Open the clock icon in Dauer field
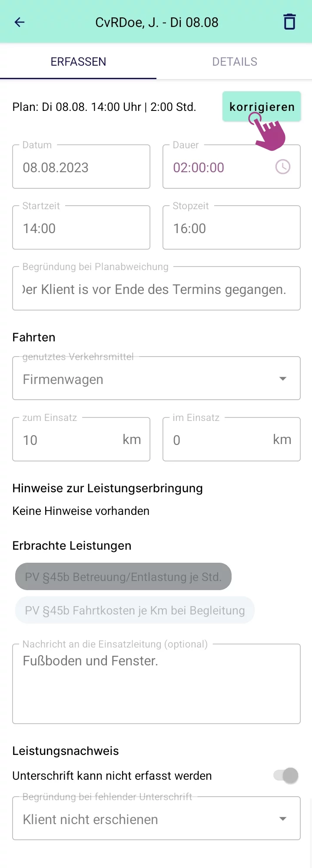The height and width of the screenshot is (868, 312). 283,167
